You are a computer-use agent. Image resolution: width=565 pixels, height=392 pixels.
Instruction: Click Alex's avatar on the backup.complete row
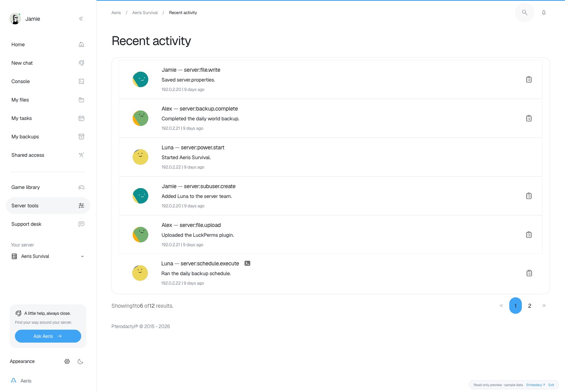tap(140, 118)
